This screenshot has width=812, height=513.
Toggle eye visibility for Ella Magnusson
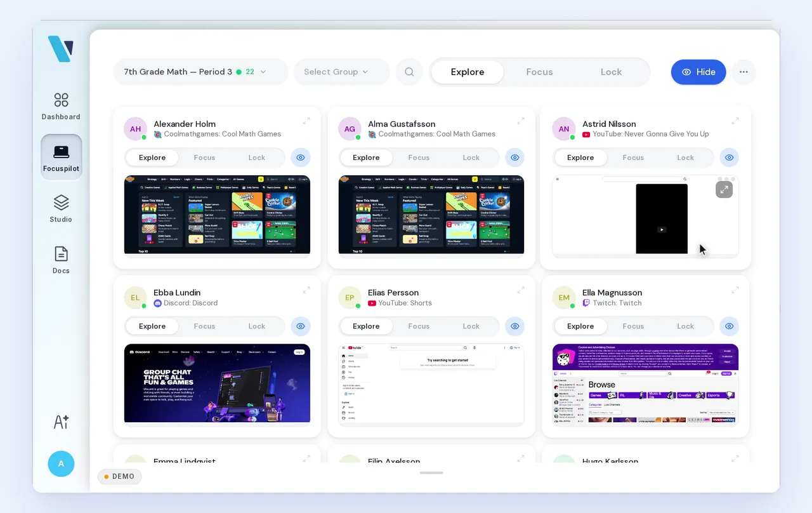(730, 326)
